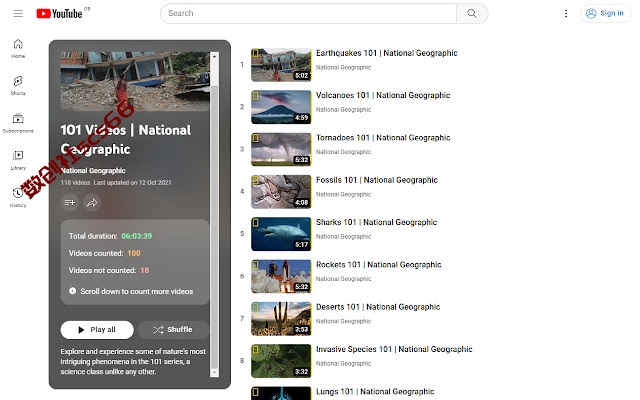Save playlist with the add-to-library icon
Screen dimensions: 640x400
pyautogui.click(x=70, y=202)
